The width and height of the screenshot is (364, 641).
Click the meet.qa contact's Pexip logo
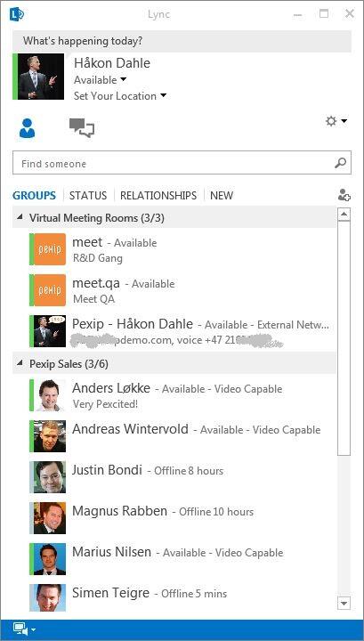pos(50,290)
